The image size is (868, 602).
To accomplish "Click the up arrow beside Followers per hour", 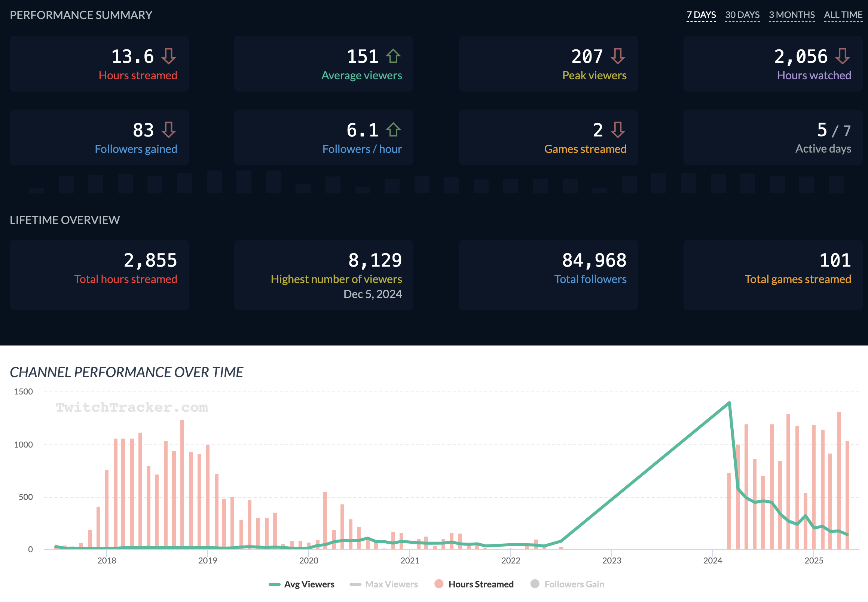I will click(393, 130).
